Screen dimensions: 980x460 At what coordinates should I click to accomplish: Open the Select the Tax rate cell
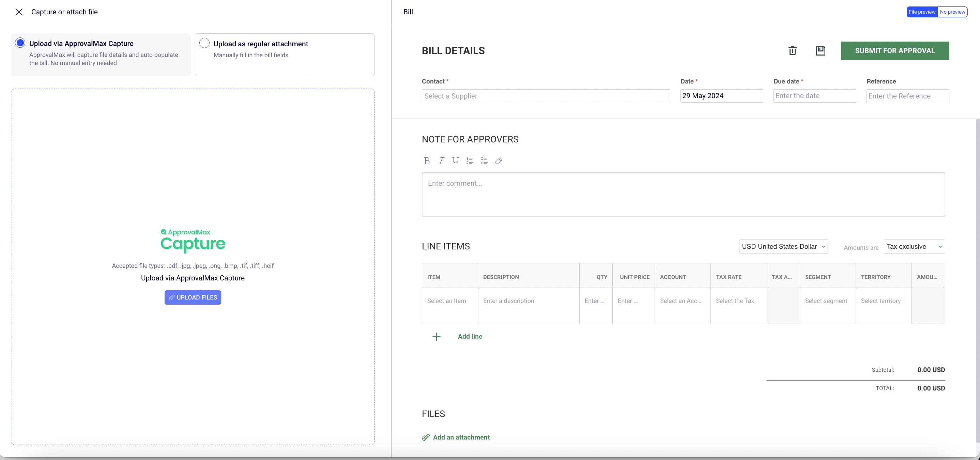(x=738, y=306)
